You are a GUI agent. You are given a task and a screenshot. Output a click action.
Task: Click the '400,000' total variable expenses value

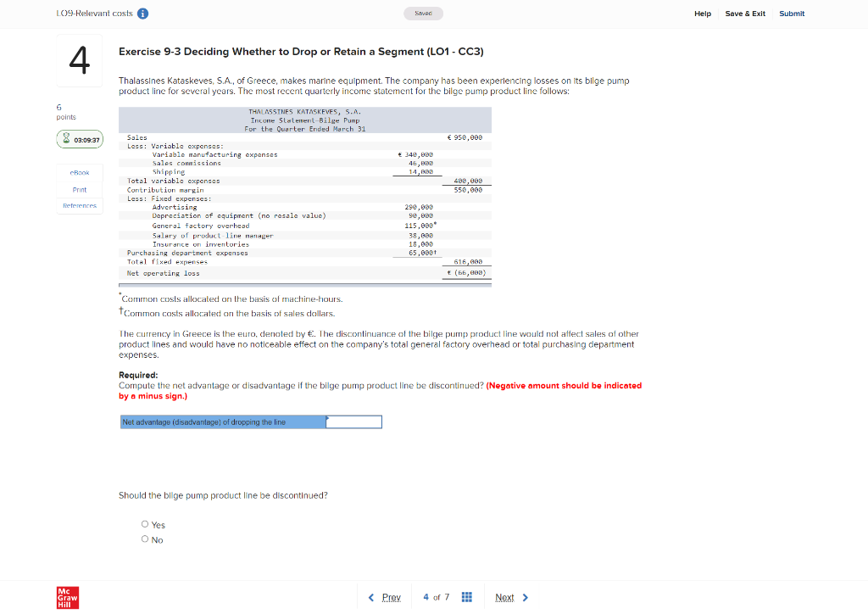coord(468,181)
